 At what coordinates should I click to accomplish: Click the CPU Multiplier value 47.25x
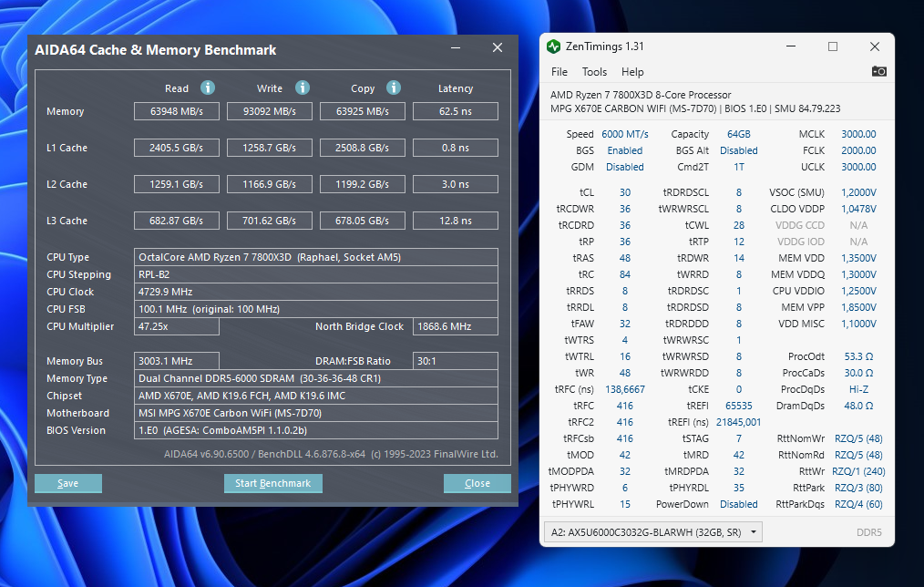(177, 326)
